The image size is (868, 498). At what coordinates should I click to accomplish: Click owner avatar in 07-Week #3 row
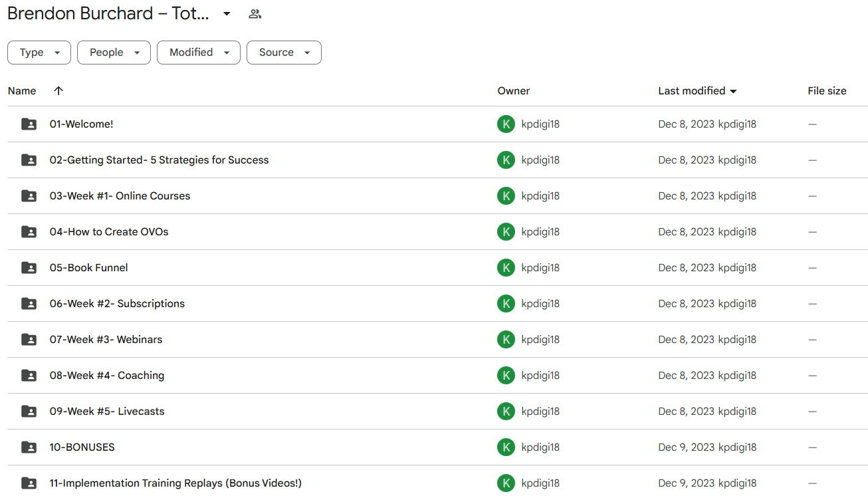click(x=506, y=340)
